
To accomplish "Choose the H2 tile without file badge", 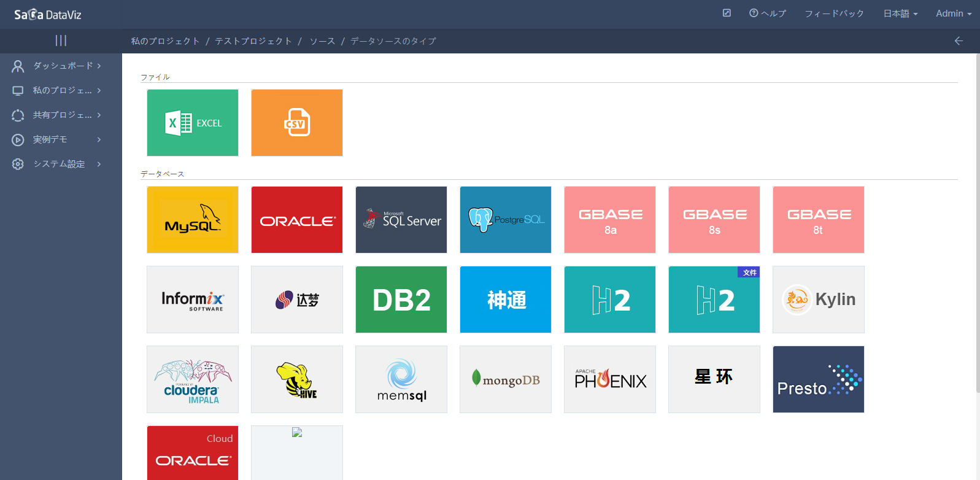I will coord(610,300).
